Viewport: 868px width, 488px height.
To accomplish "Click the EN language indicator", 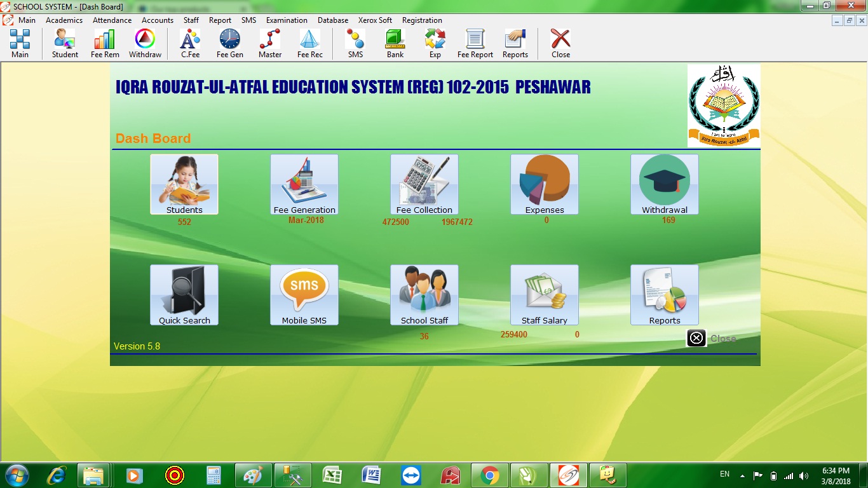I will [724, 474].
